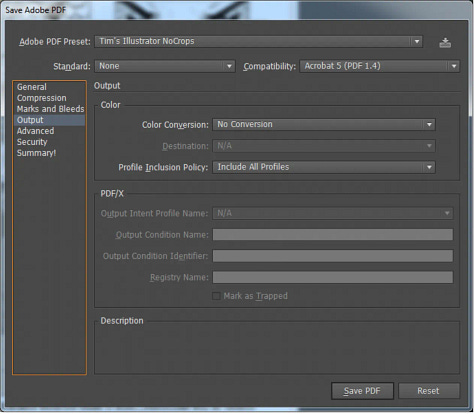Open the Compatibility dropdown
The image size is (474, 414).
pos(380,66)
